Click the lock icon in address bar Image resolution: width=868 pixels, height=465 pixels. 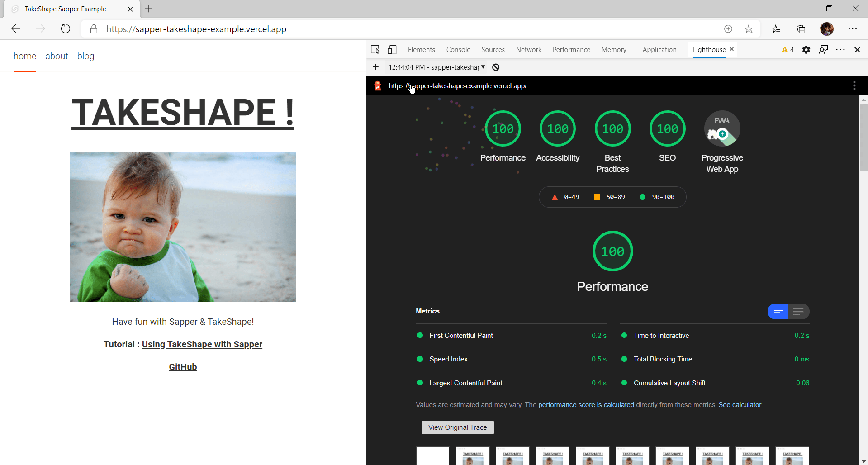[x=94, y=29]
